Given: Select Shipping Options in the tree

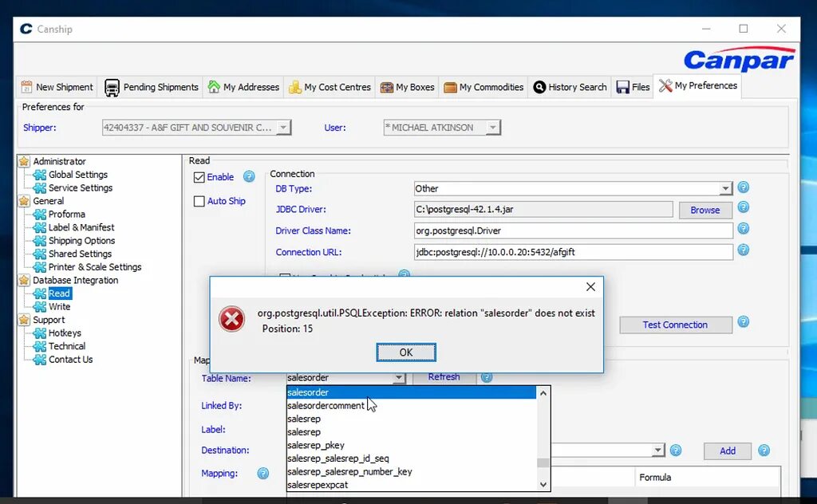Looking at the screenshot, I should [82, 241].
